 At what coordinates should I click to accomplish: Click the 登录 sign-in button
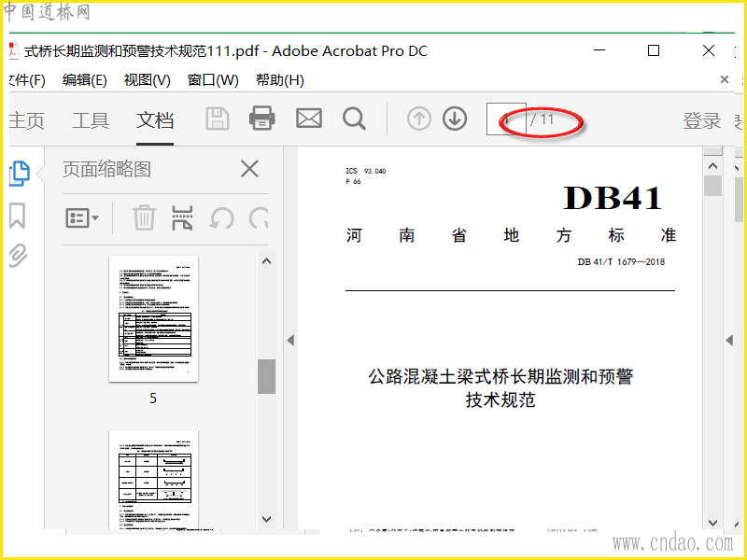[702, 121]
